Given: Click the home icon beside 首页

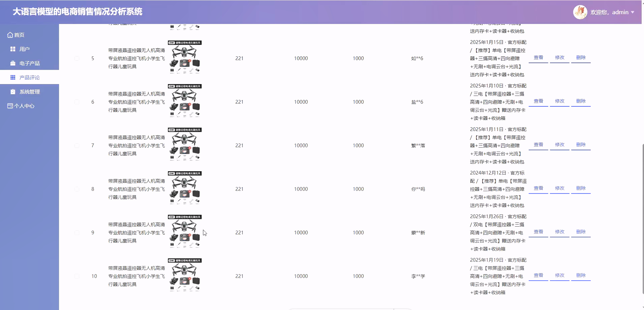Looking at the screenshot, I should click(10, 35).
